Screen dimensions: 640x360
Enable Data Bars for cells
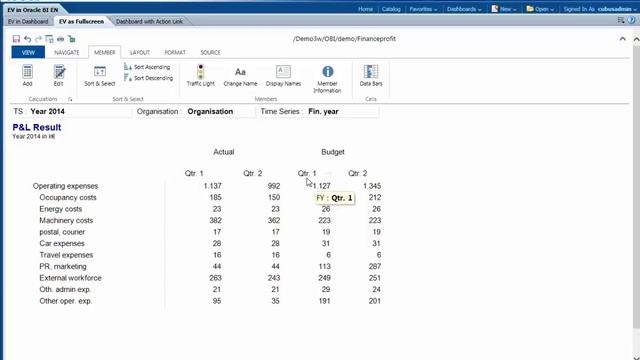(371, 76)
